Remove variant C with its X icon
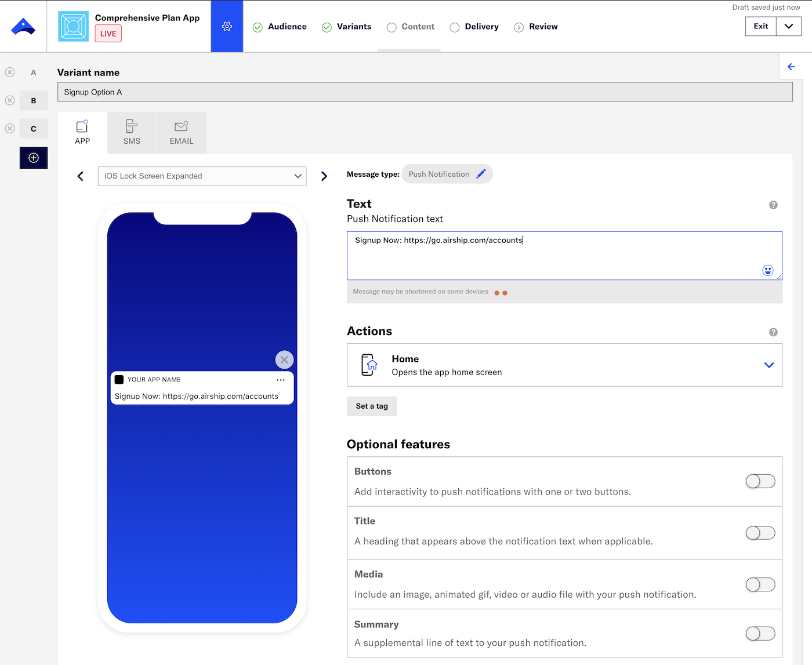The width and height of the screenshot is (812, 665). [x=10, y=129]
